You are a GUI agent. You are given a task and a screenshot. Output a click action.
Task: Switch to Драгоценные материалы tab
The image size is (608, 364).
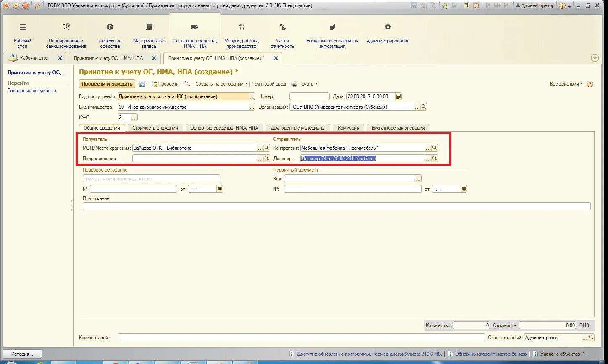coord(298,128)
